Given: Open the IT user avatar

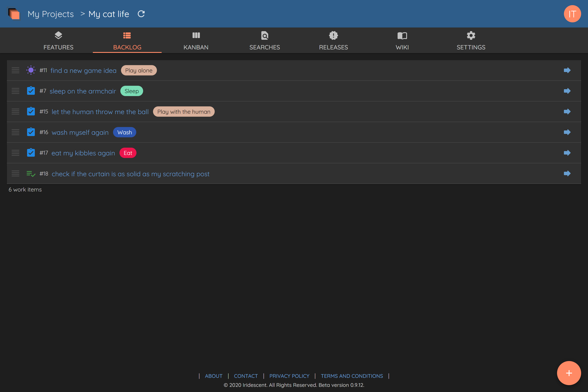Looking at the screenshot, I should pos(572,14).
